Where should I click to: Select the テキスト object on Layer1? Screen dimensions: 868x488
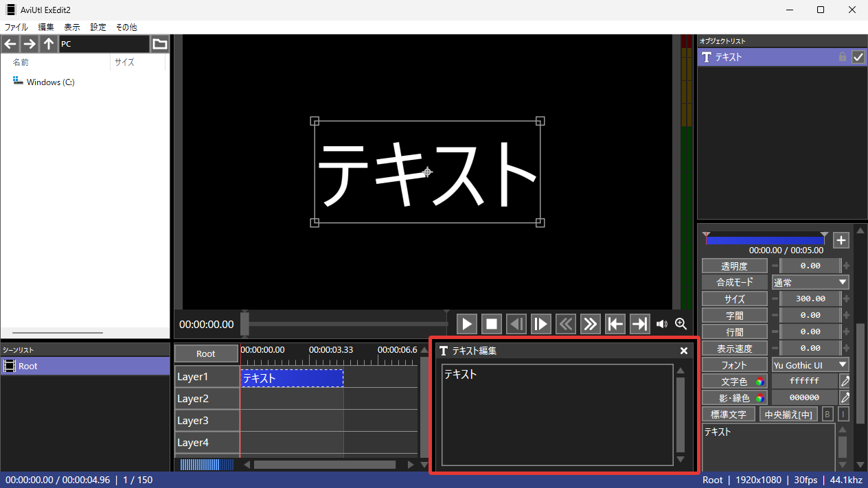(292, 378)
